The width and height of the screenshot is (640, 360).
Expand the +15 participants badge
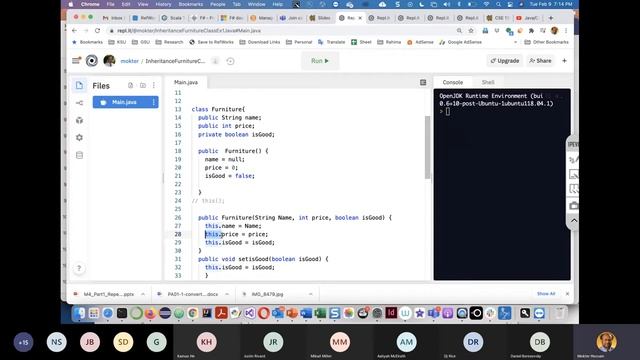[x=23, y=342]
